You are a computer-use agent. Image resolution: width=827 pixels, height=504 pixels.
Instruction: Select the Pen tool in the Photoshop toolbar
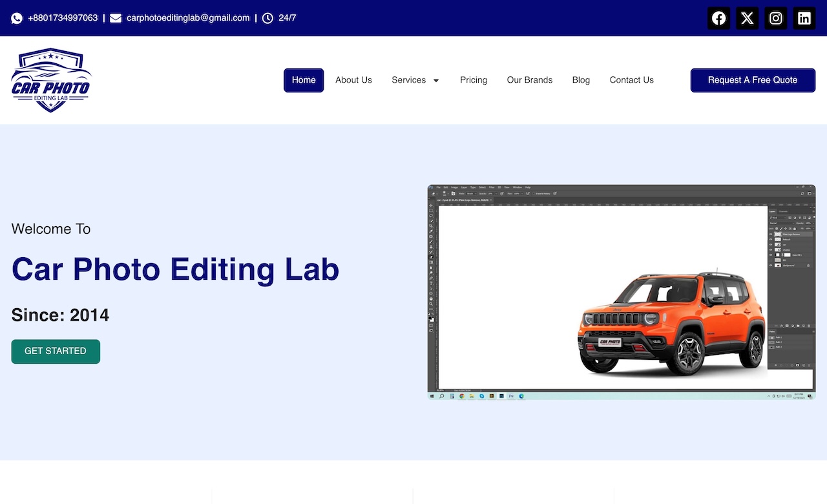tap(431, 278)
